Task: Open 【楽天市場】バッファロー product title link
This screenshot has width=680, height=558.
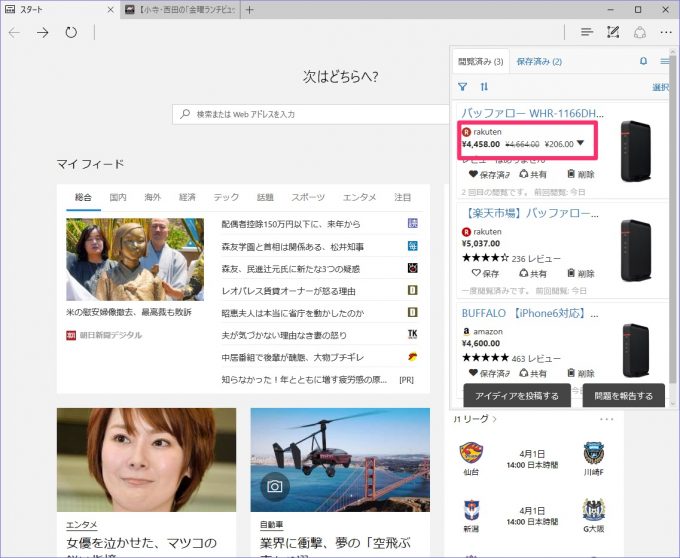Action: point(530,213)
